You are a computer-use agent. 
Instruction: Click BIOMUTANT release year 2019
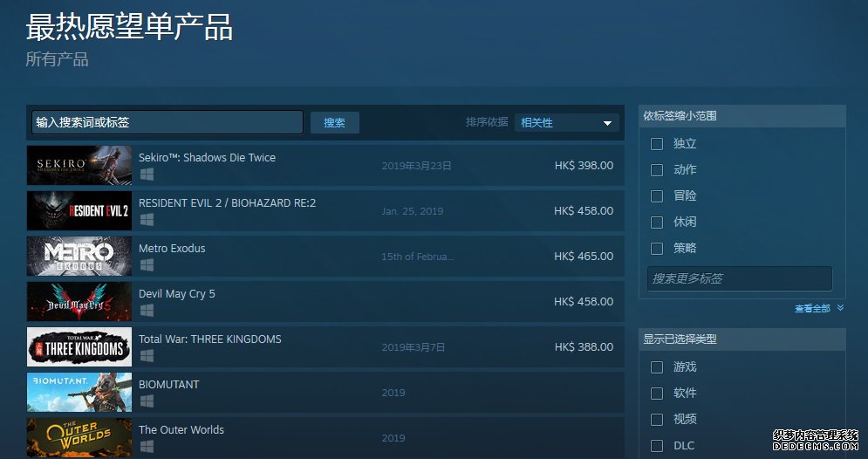pos(393,393)
